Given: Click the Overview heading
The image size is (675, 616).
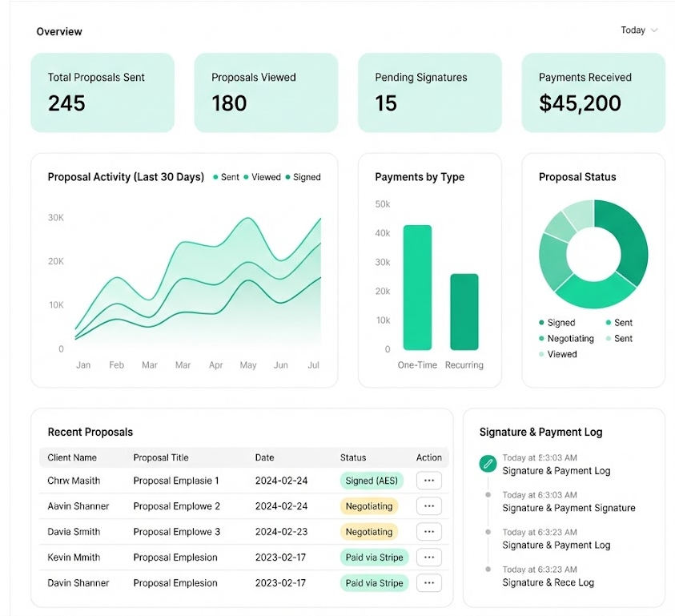Looking at the screenshot, I should (59, 31).
